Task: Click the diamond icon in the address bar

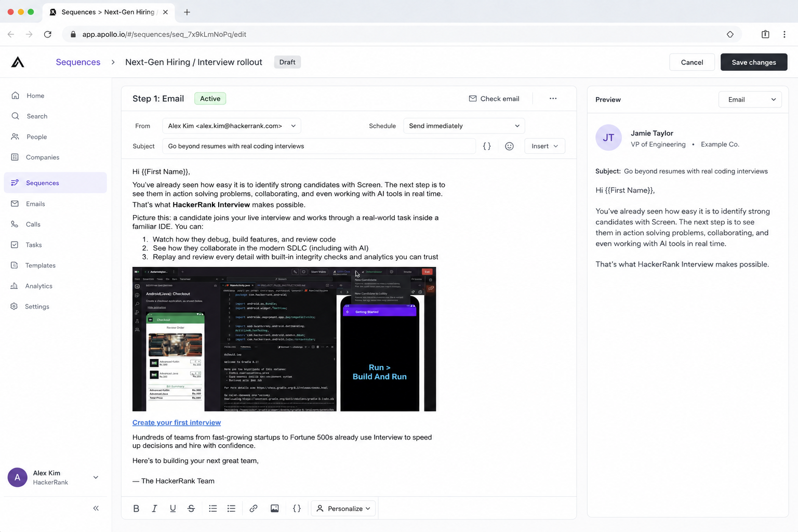Action: point(730,34)
